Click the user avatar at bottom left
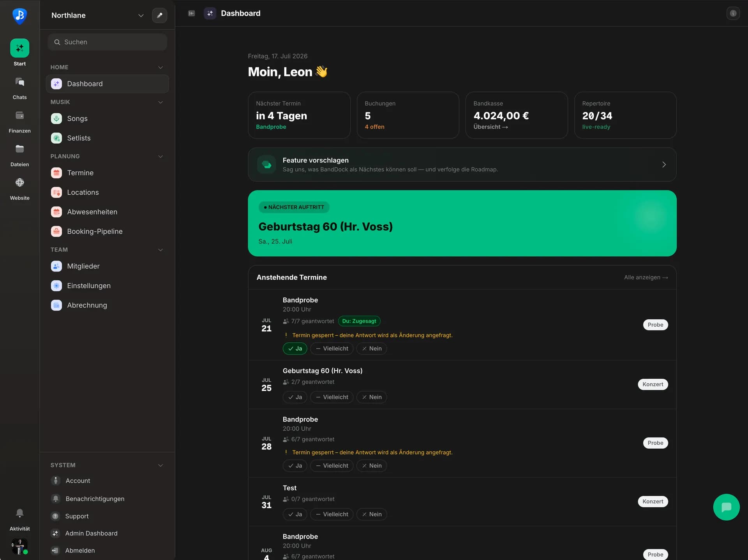Image resolution: width=748 pixels, height=560 pixels. pyautogui.click(x=19, y=546)
